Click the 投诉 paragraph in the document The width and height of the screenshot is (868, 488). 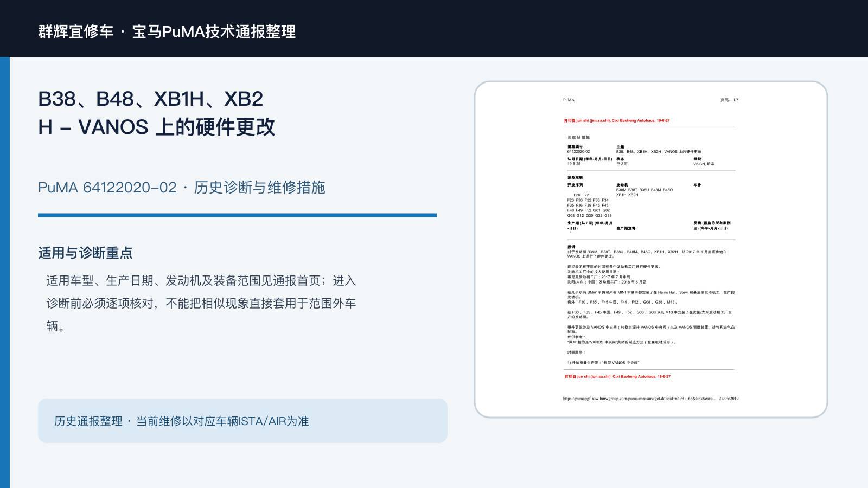tap(647, 252)
